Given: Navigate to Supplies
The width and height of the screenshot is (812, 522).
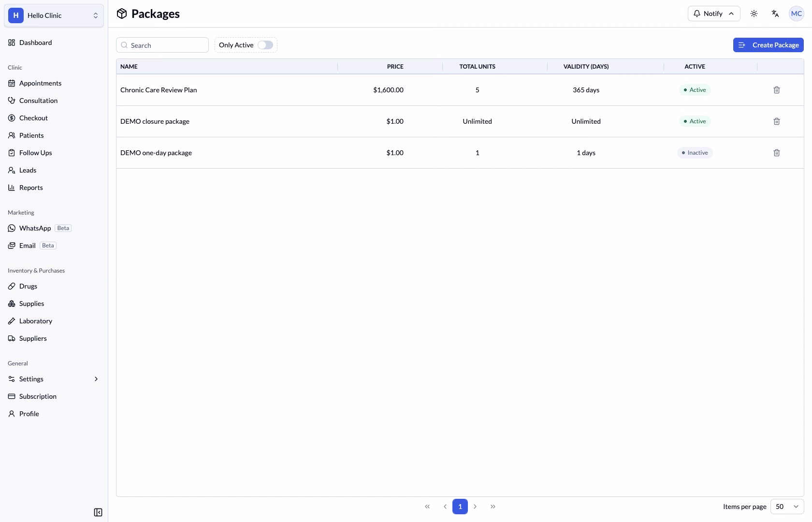Looking at the screenshot, I should pyautogui.click(x=54, y=304).
